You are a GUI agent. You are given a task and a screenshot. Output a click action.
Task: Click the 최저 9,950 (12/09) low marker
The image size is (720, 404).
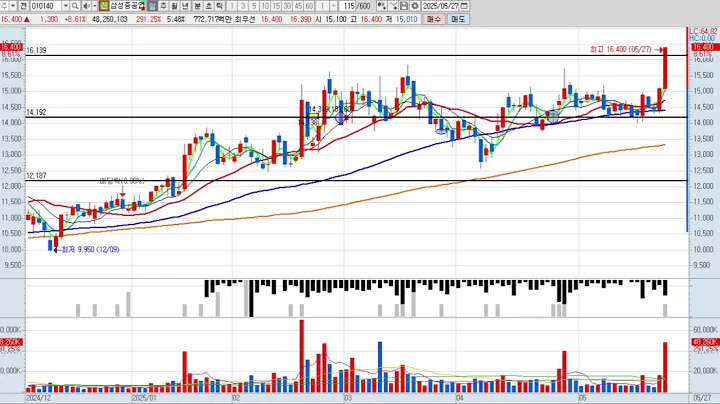[90, 250]
